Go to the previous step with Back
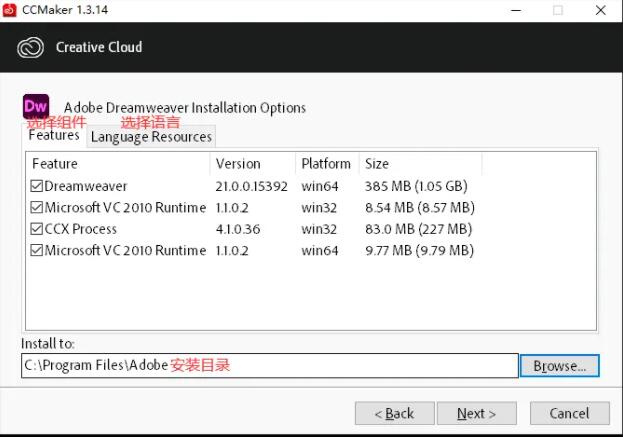 pyautogui.click(x=395, y=414)
